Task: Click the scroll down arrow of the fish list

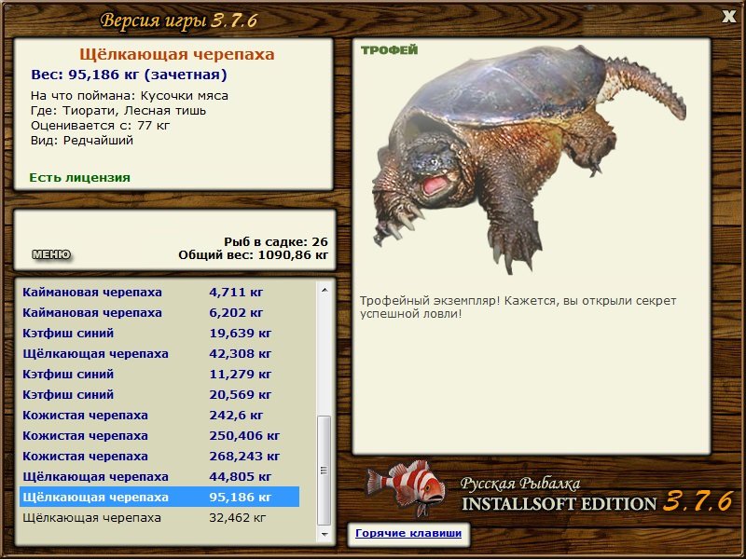Action: (325, 535)
